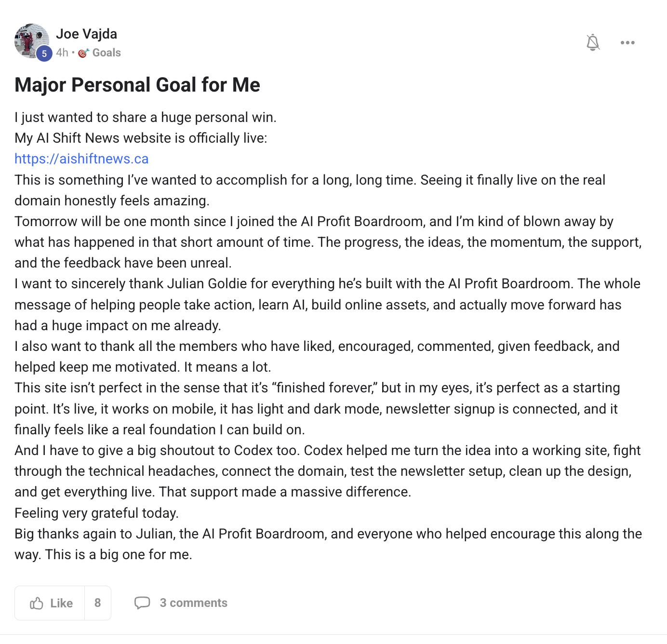Click the 'Feeling very grateful today.' line
The width and height of the screenshot is (667, 644).
pos(96,512)
